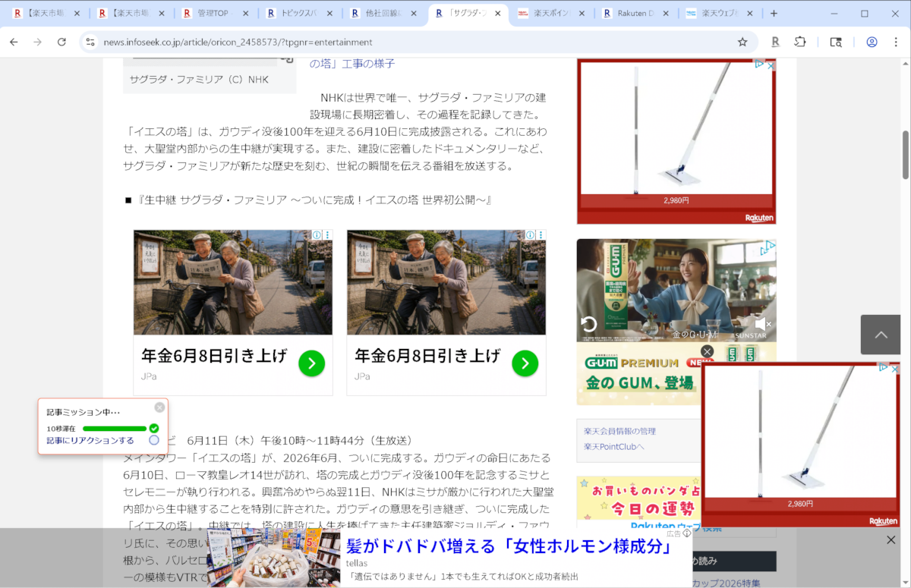Reload the page with the refresh icon
911x588 pixels.
[62, 42]
